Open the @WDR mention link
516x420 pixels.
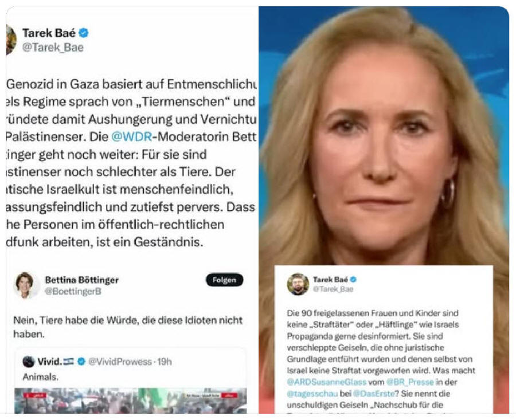(132, 136)
